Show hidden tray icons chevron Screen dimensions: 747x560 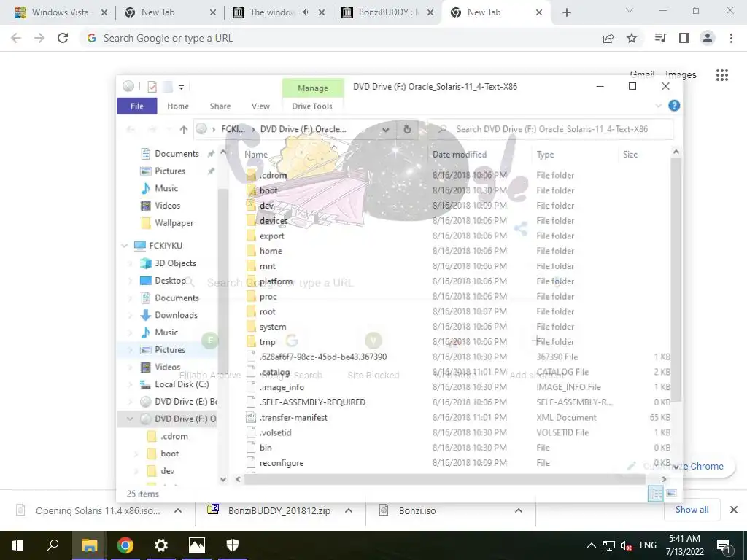pos(591,545)
